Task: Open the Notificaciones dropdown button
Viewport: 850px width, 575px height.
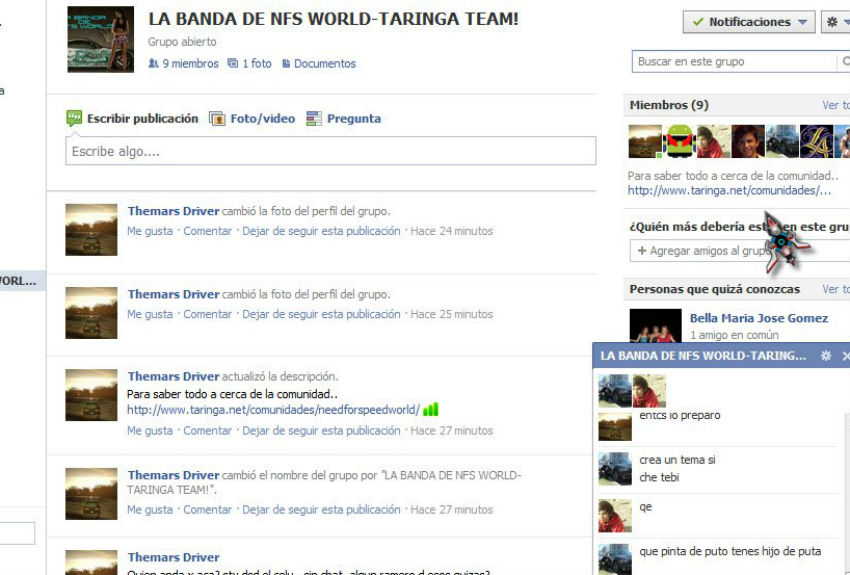Action: 749,22
